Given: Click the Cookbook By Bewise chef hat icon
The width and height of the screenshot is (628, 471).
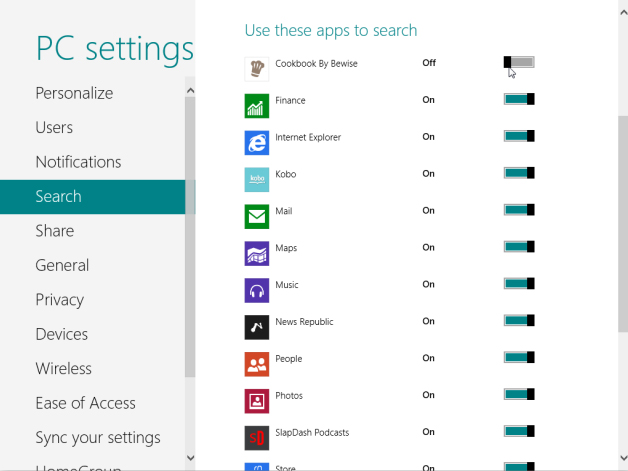Looking at the screenshot, I should pos(257,69).
